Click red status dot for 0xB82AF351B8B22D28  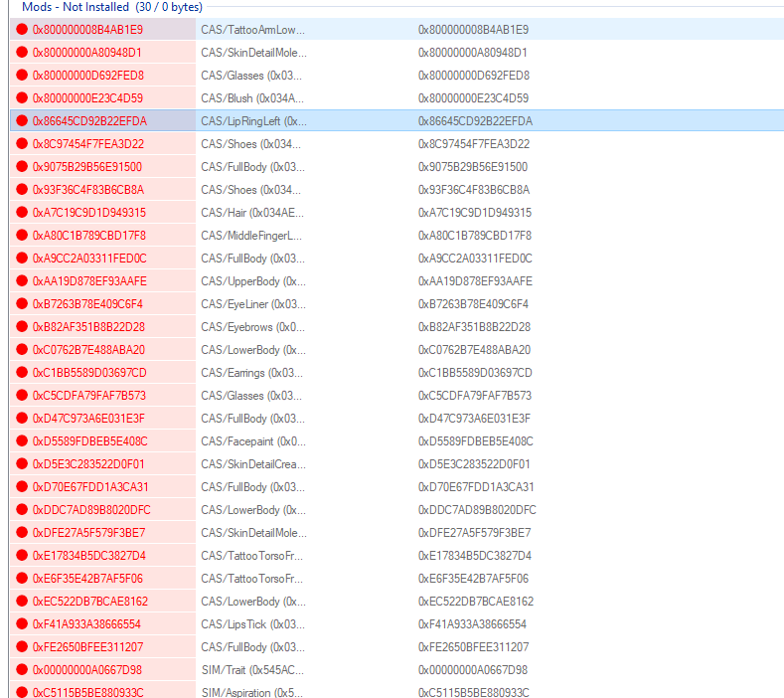point(22,327)
